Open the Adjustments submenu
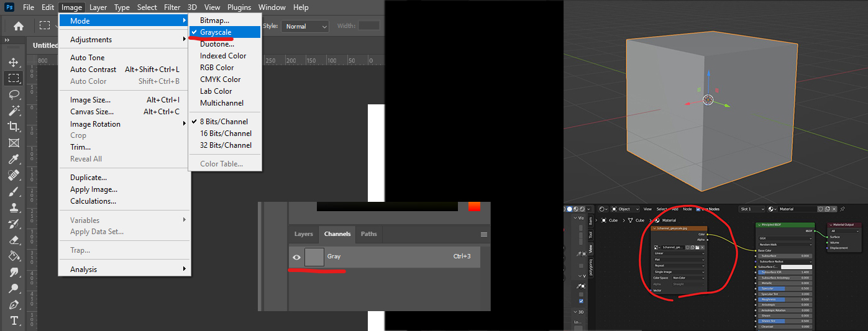The image size is (868, 331). (124, 40)
